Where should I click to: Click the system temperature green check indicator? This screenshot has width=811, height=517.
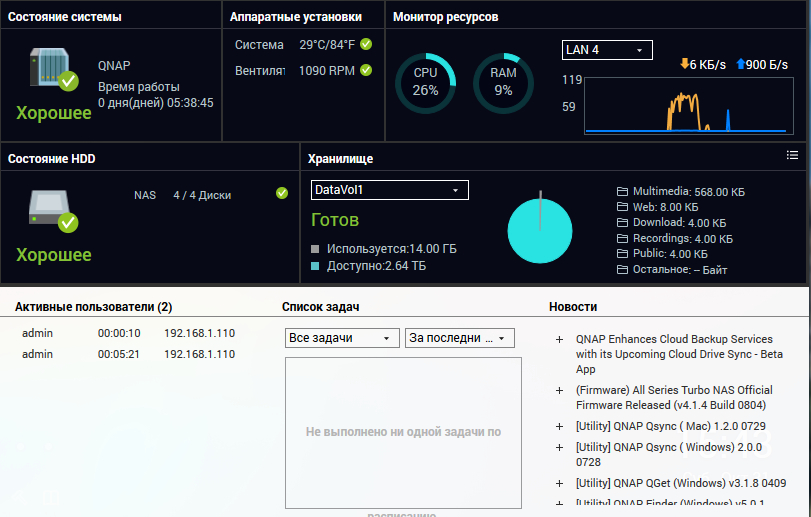pyautogui.click(x=366, y=44)
